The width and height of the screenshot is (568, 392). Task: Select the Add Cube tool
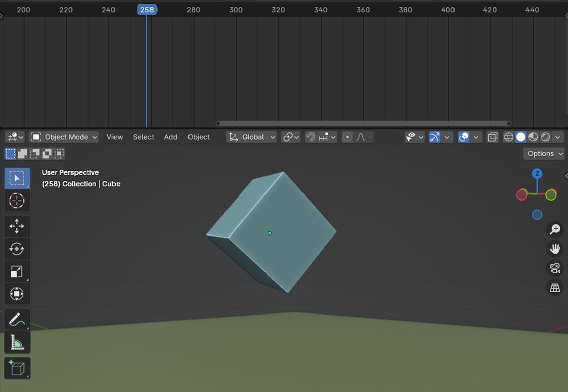click(x=17, y=368)
